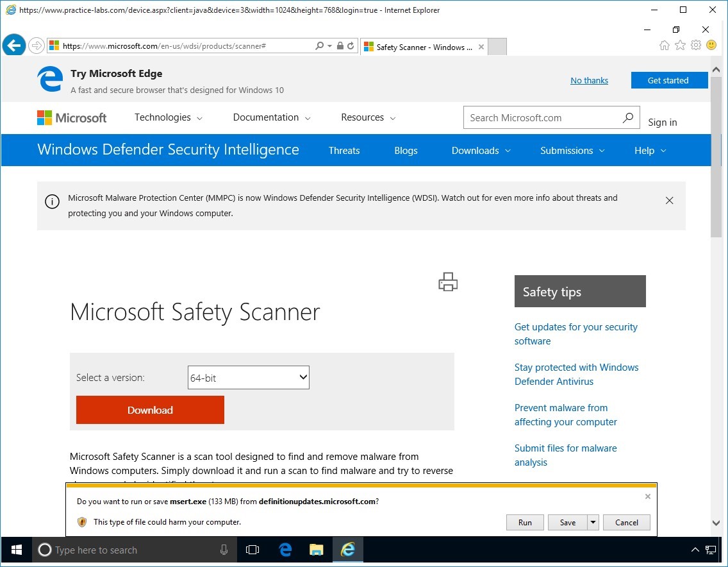
Task: Expand the Save button options arrow
Action: click(x=593, y=522)
